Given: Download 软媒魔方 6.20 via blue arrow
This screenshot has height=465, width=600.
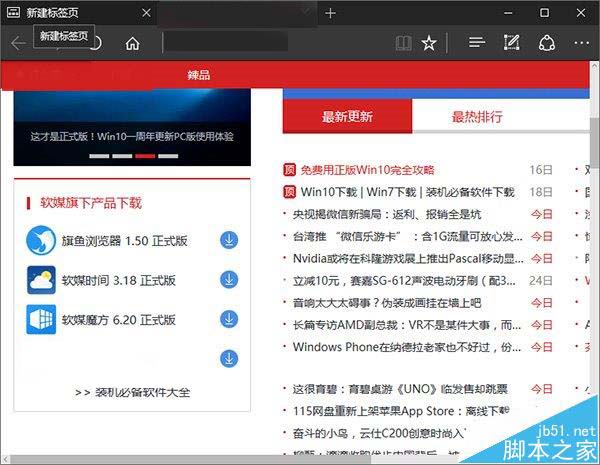Looking at the screenshot, I should [x=229, y=319].
